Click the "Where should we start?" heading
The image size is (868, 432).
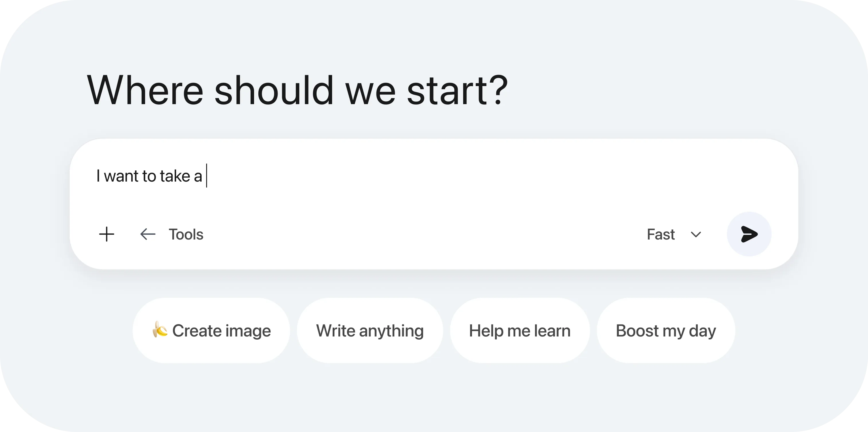pos(297,90)
